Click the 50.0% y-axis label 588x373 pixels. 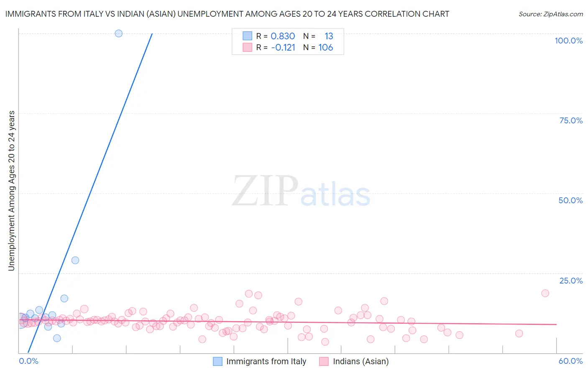pos(570,200)
